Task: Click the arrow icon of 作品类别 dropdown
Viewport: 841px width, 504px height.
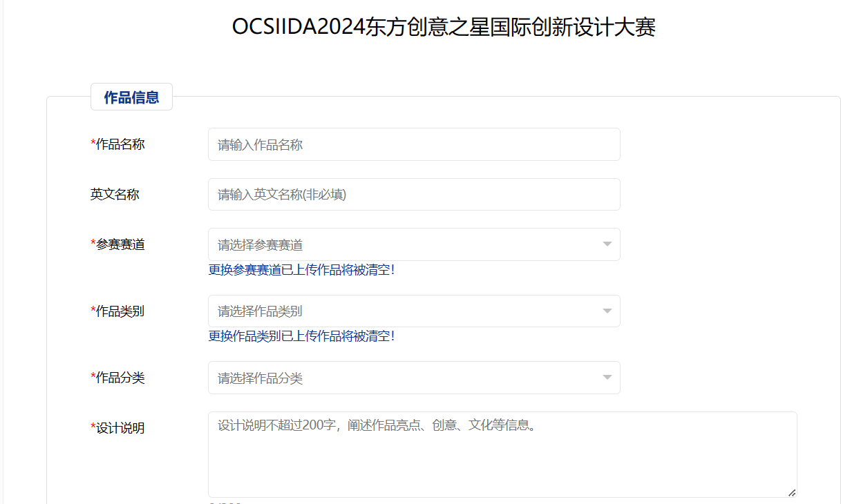Action: [x=607, y=311]
